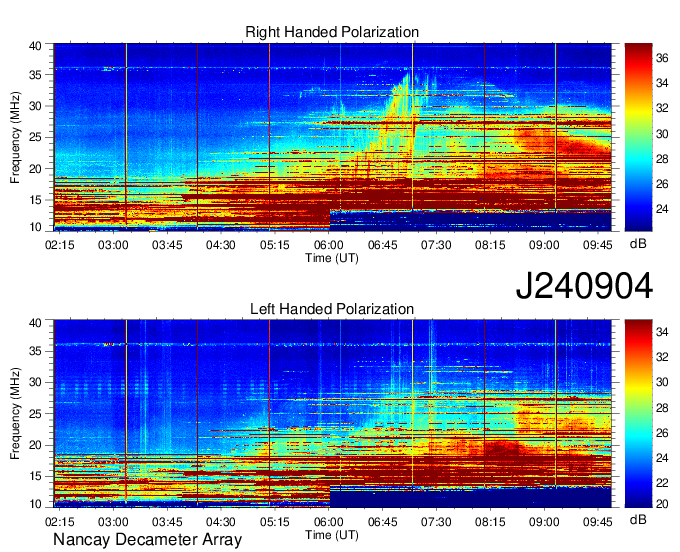
Task: Click the 09:00 time tick of Right Handed plot
Action: (x=544, y=245)
